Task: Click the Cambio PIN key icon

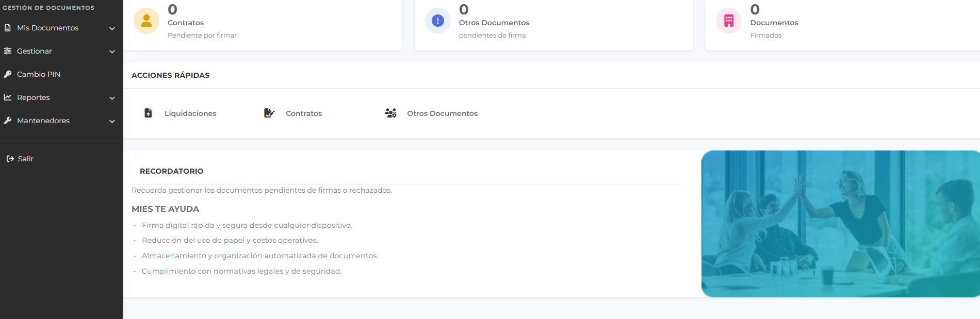Action: [8, 74]
